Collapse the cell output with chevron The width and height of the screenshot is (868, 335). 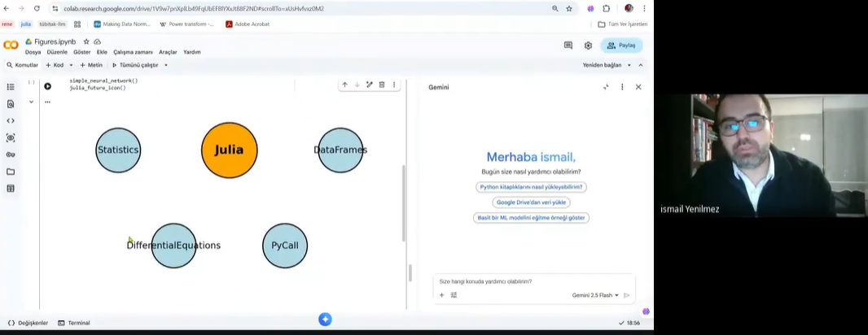pos(31,102)
